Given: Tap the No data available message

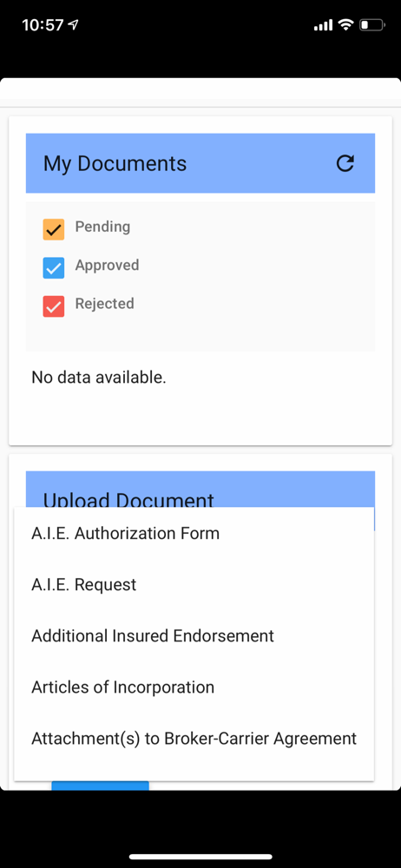Looking at the screenshot, I should pos(99,378).
